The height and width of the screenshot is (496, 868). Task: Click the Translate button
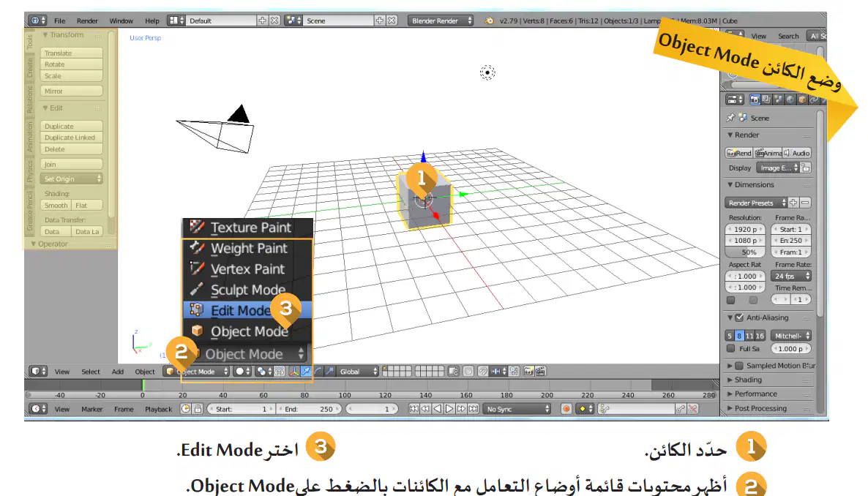72,53
